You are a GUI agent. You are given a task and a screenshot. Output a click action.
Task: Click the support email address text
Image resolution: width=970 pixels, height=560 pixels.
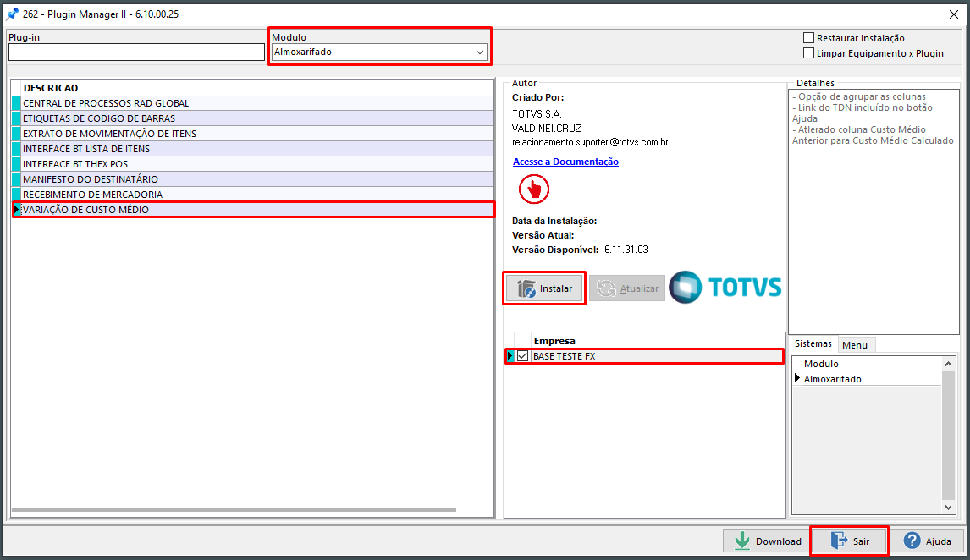590,142
